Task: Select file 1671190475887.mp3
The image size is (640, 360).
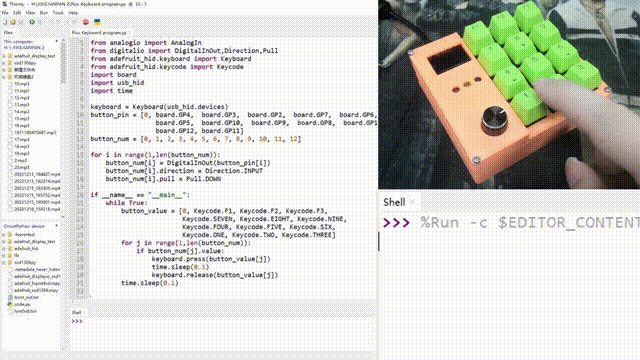Action: click(x=35, y=133)
